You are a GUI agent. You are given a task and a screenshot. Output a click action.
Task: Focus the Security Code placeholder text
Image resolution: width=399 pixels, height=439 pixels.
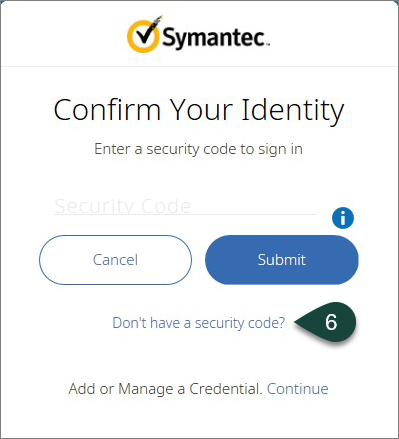click(123, 206)
